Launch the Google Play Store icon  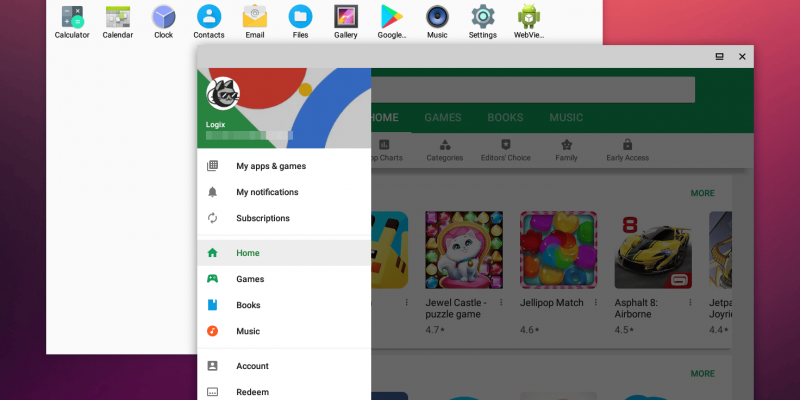point(392,21)
